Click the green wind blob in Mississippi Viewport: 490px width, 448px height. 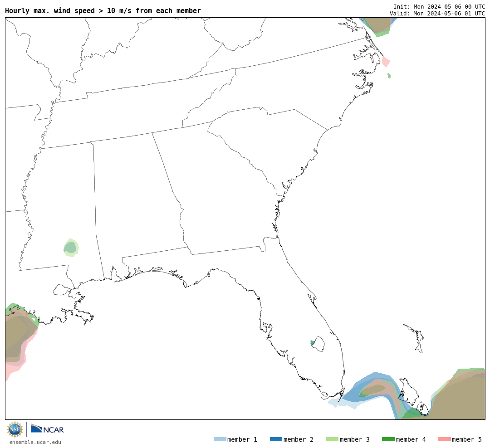coord(71,248)
